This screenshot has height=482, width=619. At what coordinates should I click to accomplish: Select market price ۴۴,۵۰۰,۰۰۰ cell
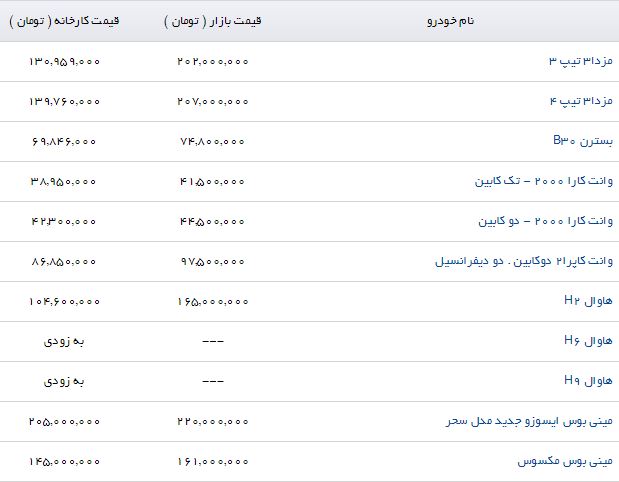point(212,221)
